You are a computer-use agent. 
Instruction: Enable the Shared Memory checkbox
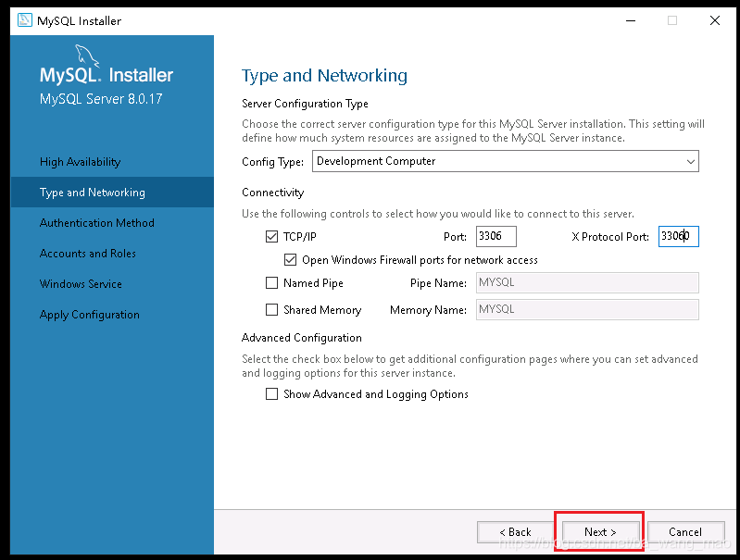click(x=272, y=310)
